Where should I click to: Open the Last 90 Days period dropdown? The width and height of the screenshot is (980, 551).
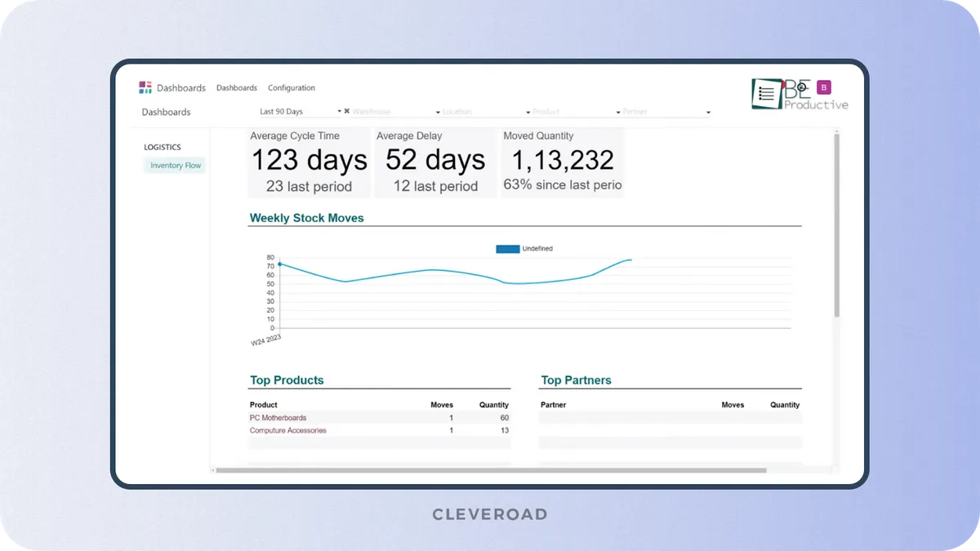[300, 112]
